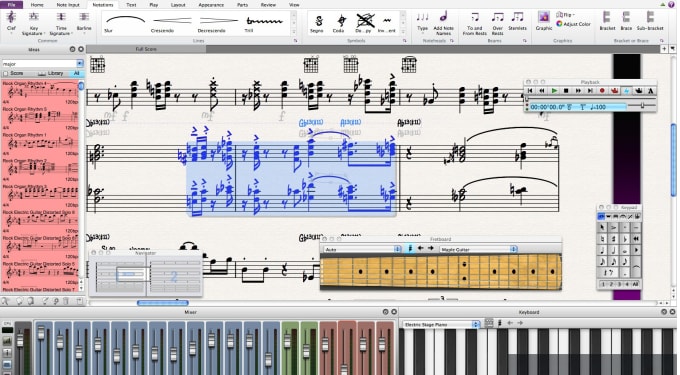Click Adjust Color in Graphics group

(573, 24)
